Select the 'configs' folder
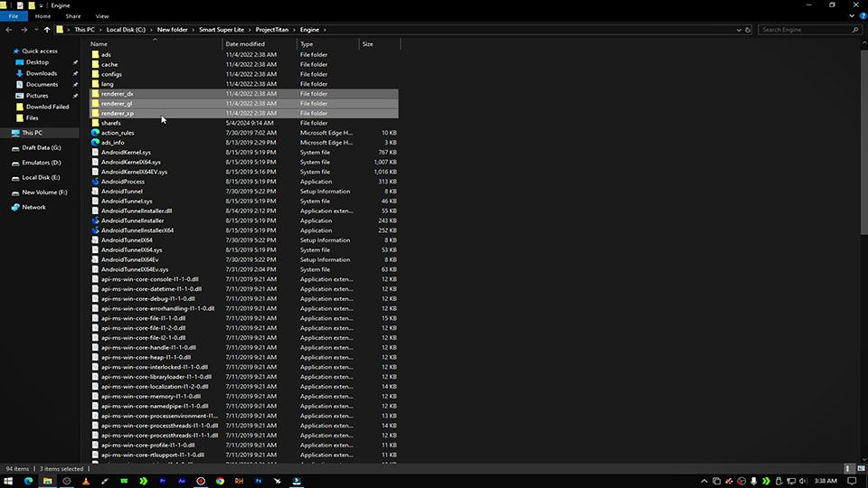 [x=243, y=74]
